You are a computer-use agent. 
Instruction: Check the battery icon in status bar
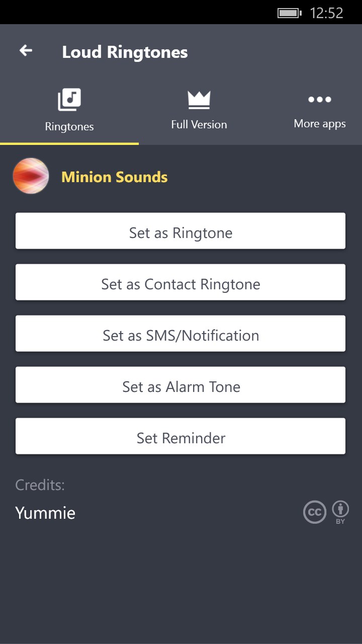[289, 13]
